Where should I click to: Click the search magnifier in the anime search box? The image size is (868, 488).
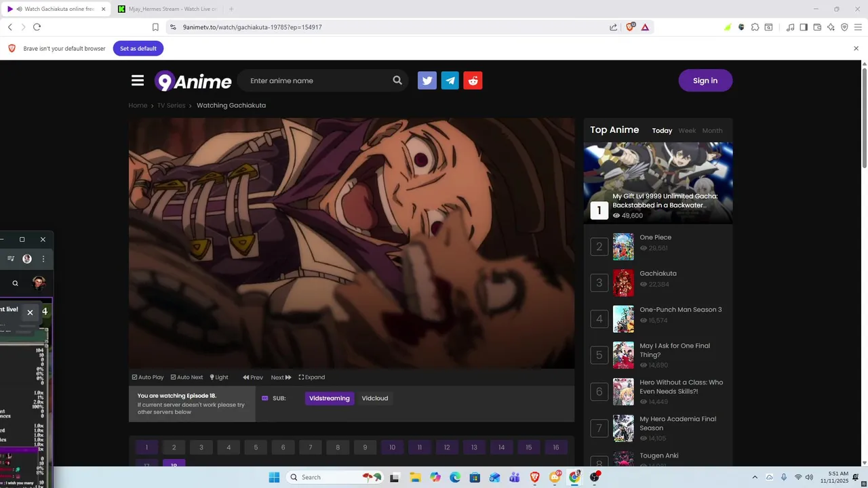pos(397,81)
